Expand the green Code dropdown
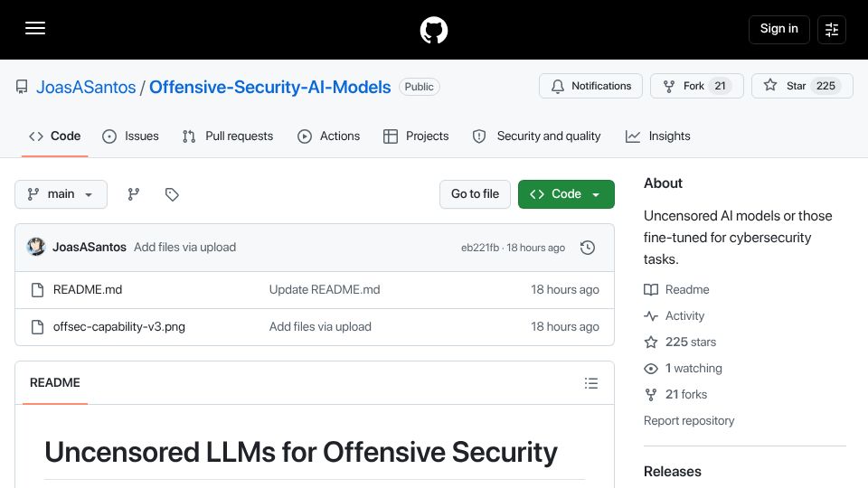This screenshot has width=868, height=488. tap(566, 194)
